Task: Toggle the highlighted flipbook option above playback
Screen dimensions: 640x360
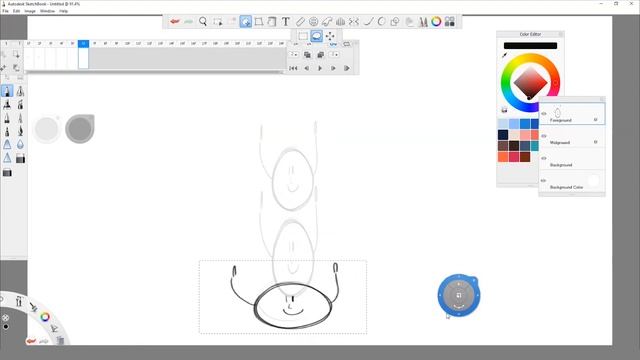Action: point(333,44)
